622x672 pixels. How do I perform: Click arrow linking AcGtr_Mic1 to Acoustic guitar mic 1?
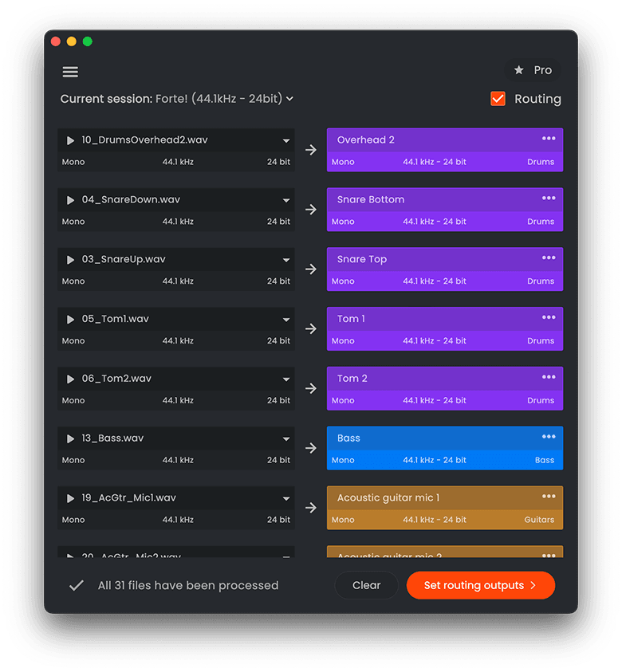point(311,508)
